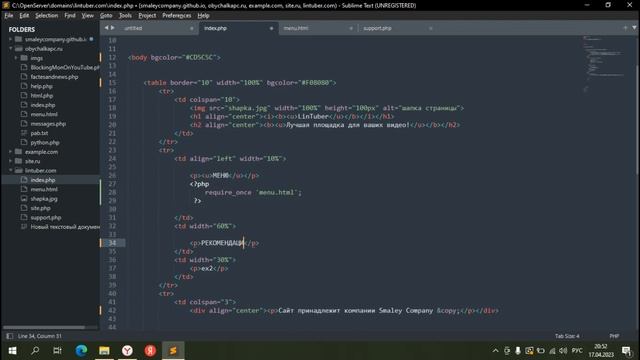
Task: Switch the РУС keyboard language indicator
Action: click(x=577, y=351)
